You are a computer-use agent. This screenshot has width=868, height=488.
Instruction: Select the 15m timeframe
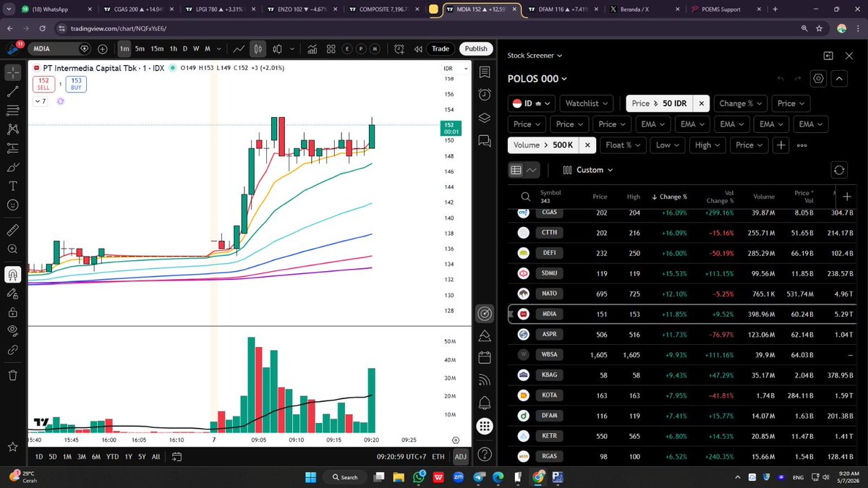pyautogui.click(x=157, y=49)
